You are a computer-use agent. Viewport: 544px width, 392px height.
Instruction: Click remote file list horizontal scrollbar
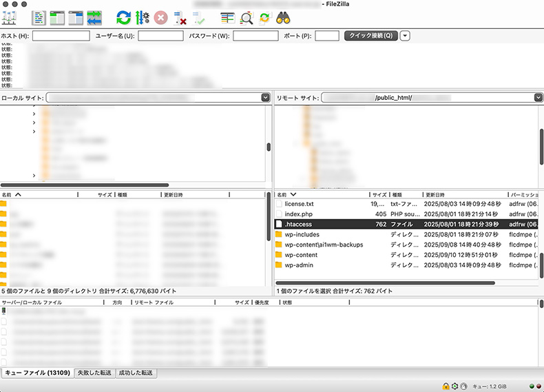click(386, 283)
